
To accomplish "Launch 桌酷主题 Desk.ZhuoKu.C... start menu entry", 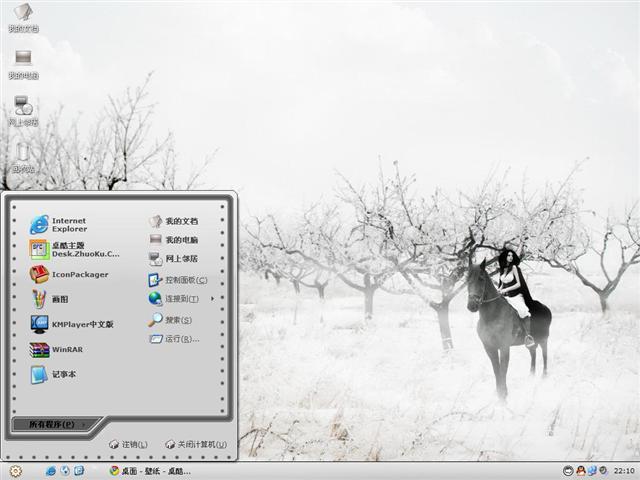I will coord(73,249).
